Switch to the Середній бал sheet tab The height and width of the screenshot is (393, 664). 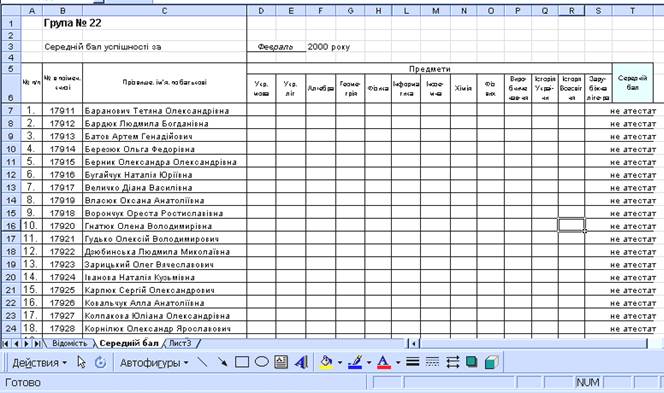pyautogui.click(x=129, y=343)
